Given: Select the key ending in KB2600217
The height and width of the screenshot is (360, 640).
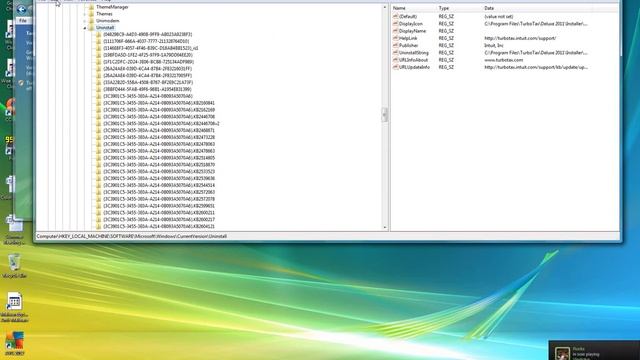Looking at the screenshot, I should pos(159,220).
